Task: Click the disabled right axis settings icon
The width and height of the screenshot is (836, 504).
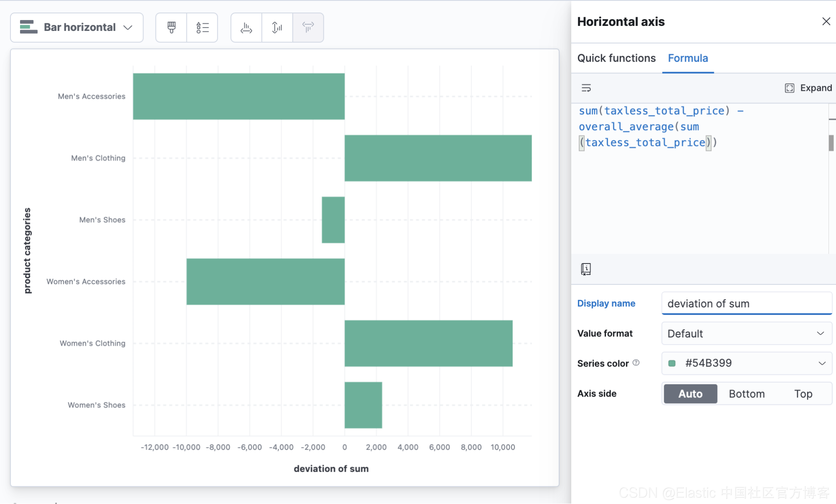Action: [308, 28]
